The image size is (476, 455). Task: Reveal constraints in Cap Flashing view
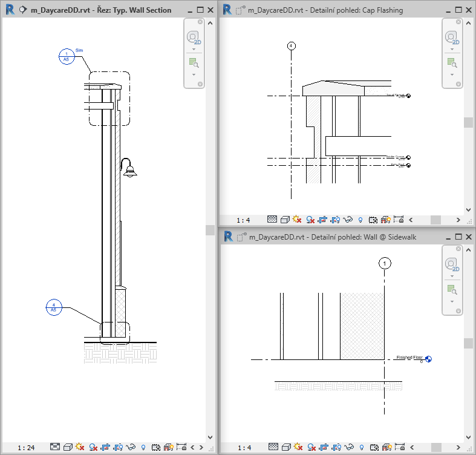click(x=399, y=219)
